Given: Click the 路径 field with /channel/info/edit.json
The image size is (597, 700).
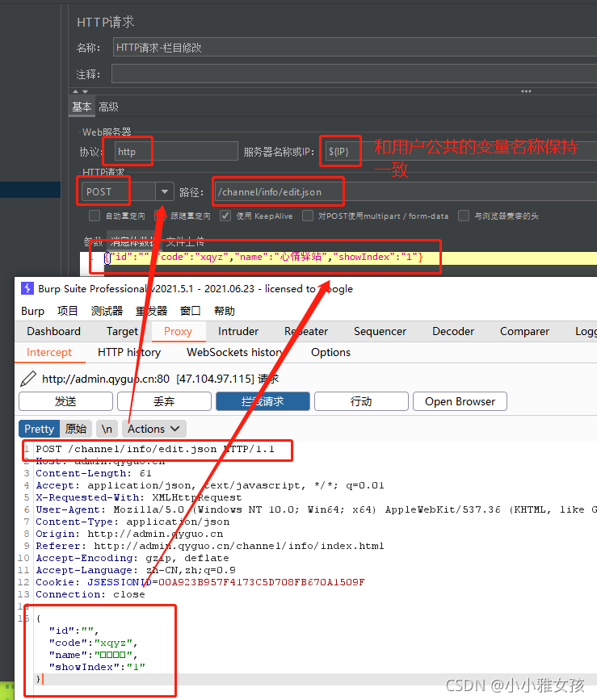Looking at the screenshot, I should coord(406,192).
